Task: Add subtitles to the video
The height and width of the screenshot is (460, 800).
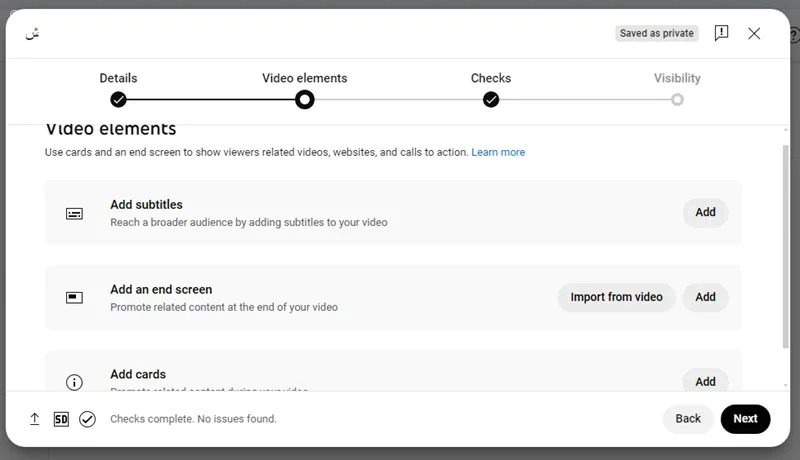Action: click(705, 212)
